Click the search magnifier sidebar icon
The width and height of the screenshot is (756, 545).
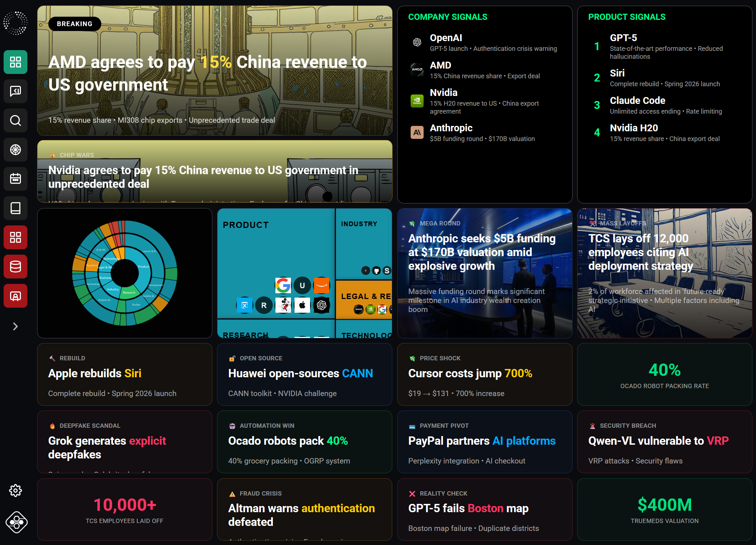point(16,120)
